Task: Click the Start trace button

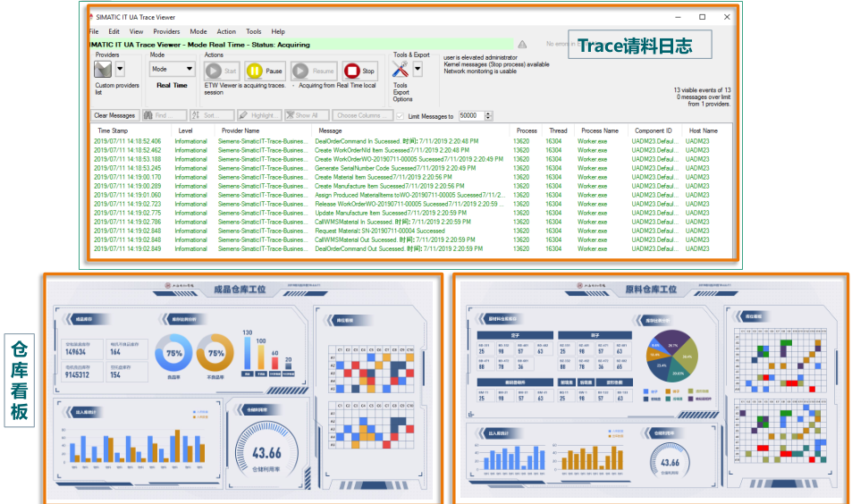Action: [x=222, y=71]
